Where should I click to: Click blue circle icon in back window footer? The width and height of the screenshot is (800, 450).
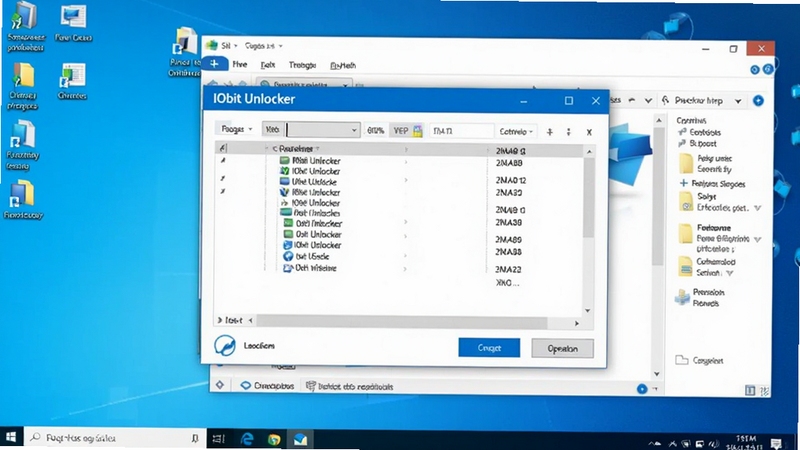click(x=642, y=389)
